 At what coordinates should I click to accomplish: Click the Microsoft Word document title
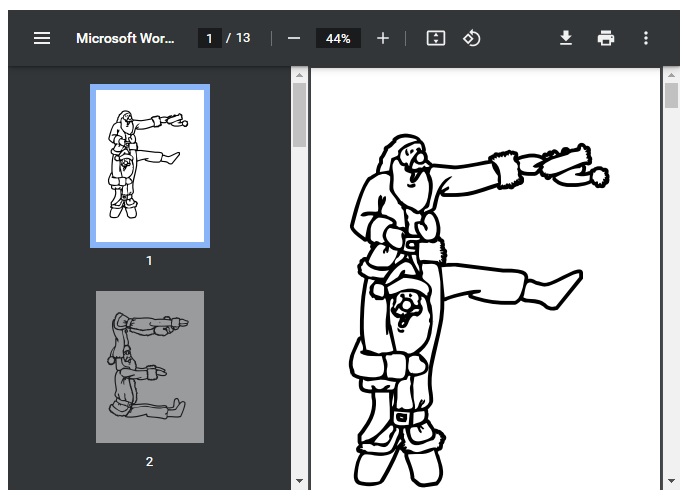click(x=125, y=38)
